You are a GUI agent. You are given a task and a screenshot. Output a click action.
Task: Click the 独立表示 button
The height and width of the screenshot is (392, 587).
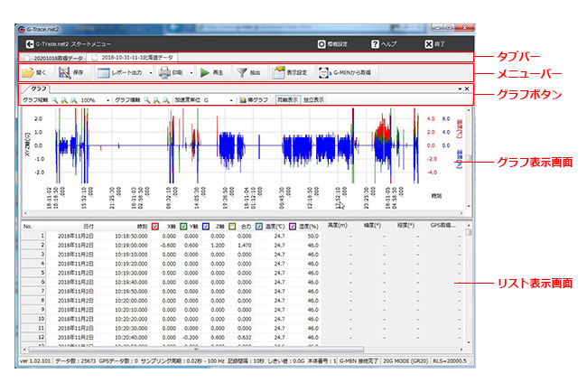coord(313,99)
